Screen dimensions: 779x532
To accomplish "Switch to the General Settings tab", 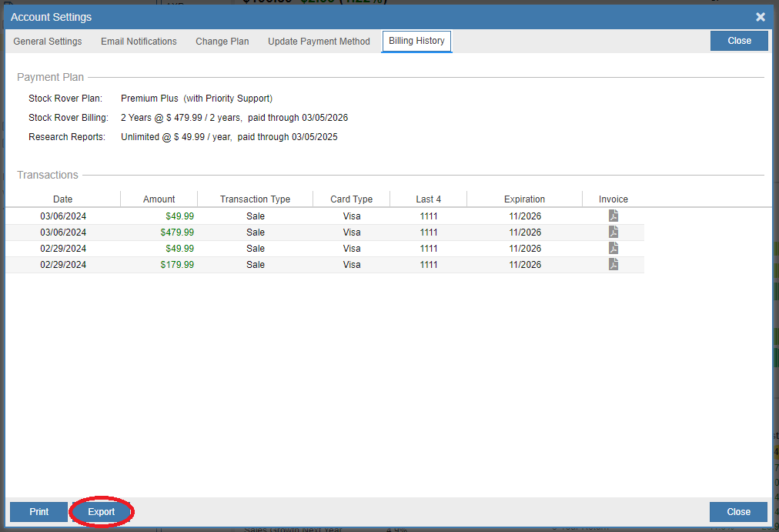I will click(x=47, y=42).
